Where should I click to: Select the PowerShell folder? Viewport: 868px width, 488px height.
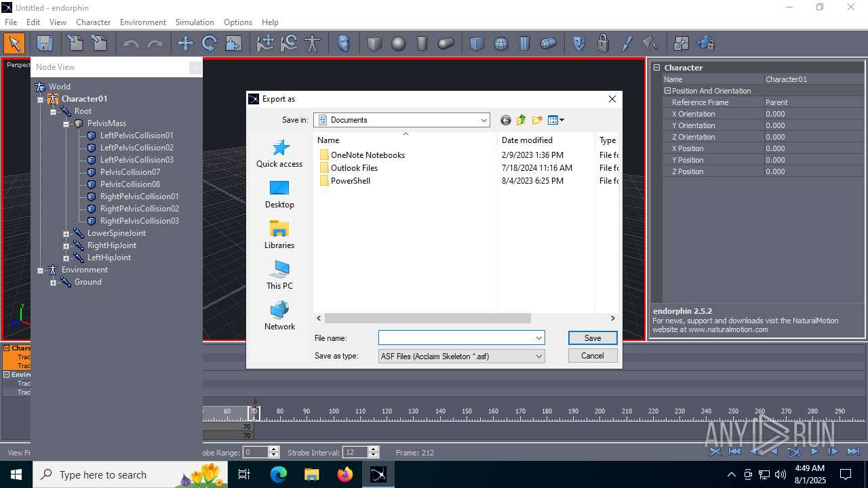(x=344, y=181)
